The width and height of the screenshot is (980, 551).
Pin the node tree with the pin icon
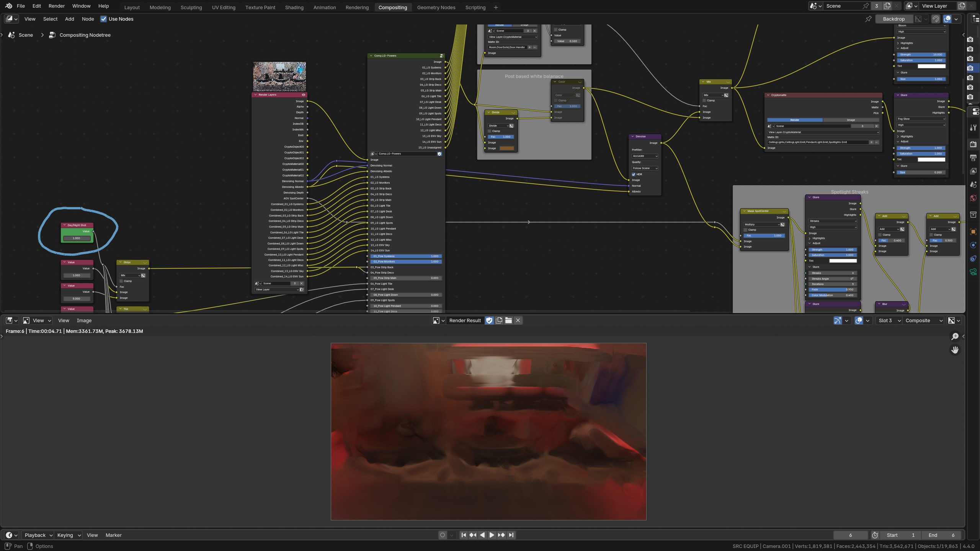[868, 19]
